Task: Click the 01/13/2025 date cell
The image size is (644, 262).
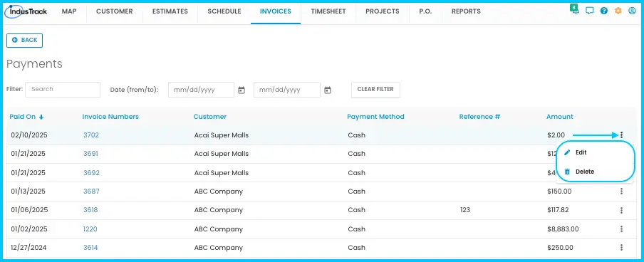Action: click(28, 192)
